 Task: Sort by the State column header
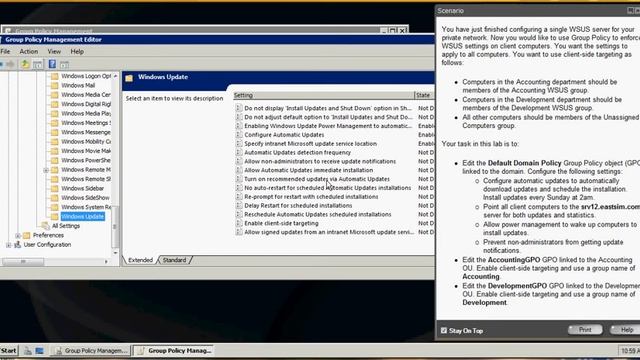[424, 95]
